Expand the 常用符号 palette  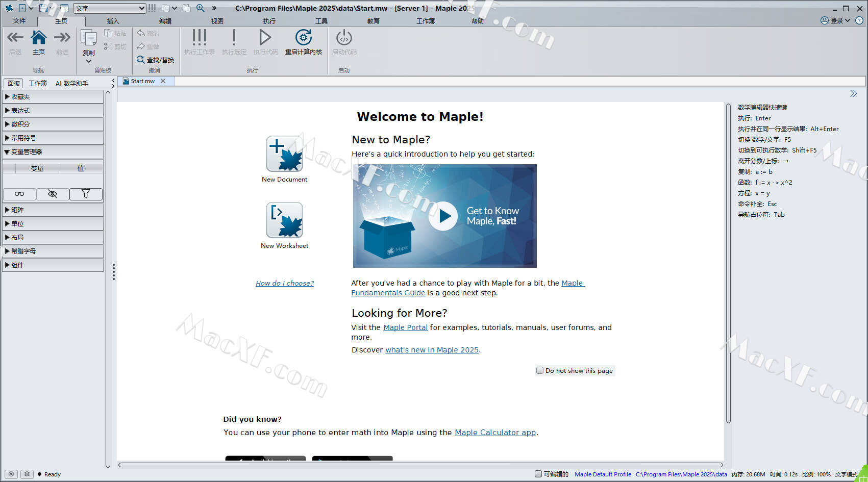(x=53, y=138)
